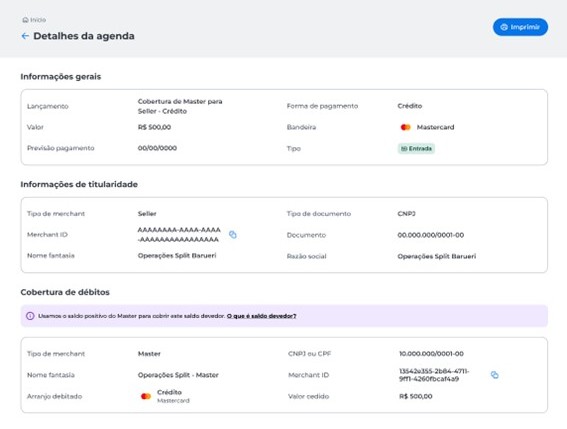Click the merchant ID text starting 13542e355
This screenshot has width=567, height=429.
point(434,375)
